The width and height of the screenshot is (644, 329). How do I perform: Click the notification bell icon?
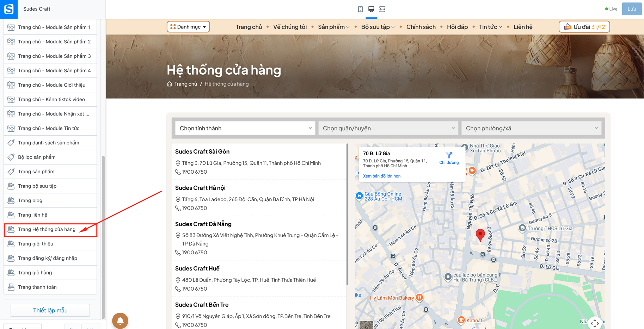click(x=120, y=321)
